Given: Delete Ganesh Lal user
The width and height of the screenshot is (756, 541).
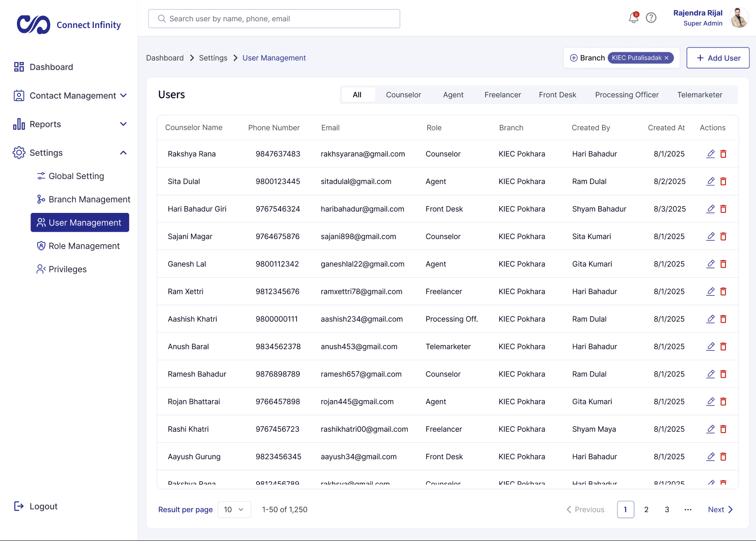Looking at the screenshot, I should 723,264.
